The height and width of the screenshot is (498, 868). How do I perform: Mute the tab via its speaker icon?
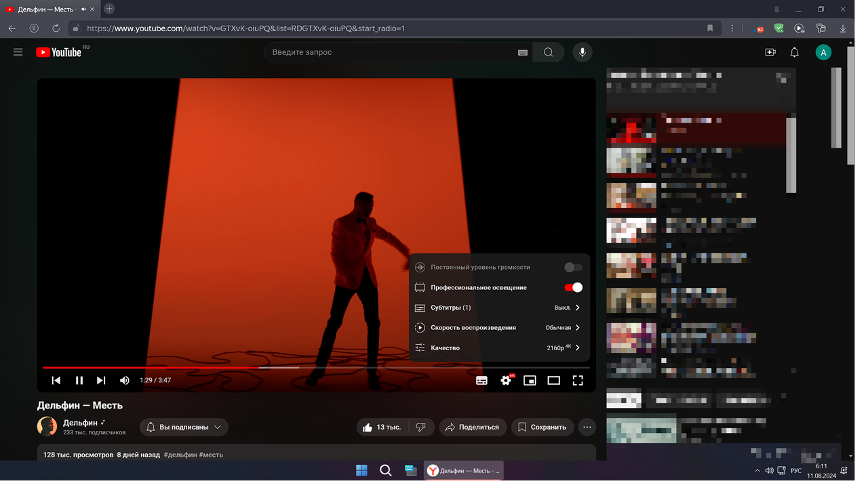coord(84,9)
